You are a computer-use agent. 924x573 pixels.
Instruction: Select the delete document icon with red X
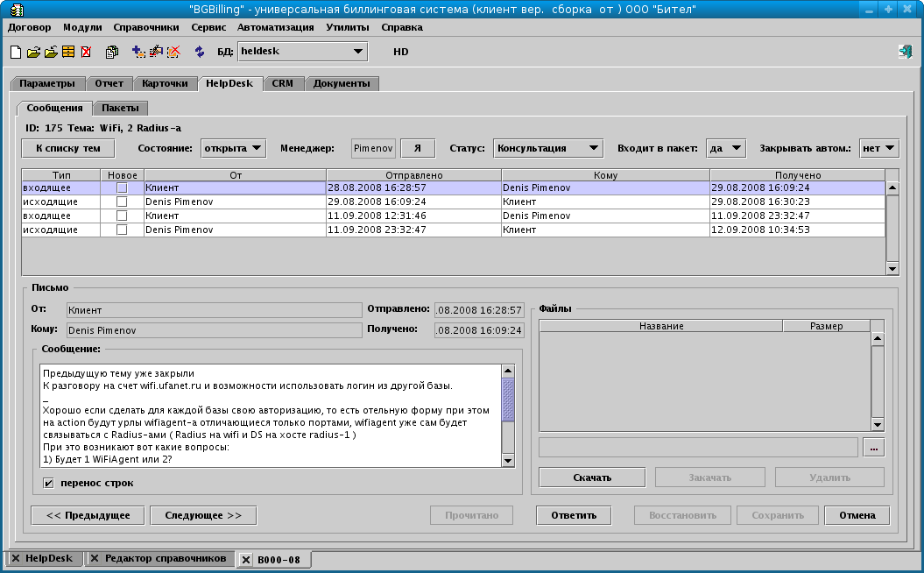click(x=85, y=52)
